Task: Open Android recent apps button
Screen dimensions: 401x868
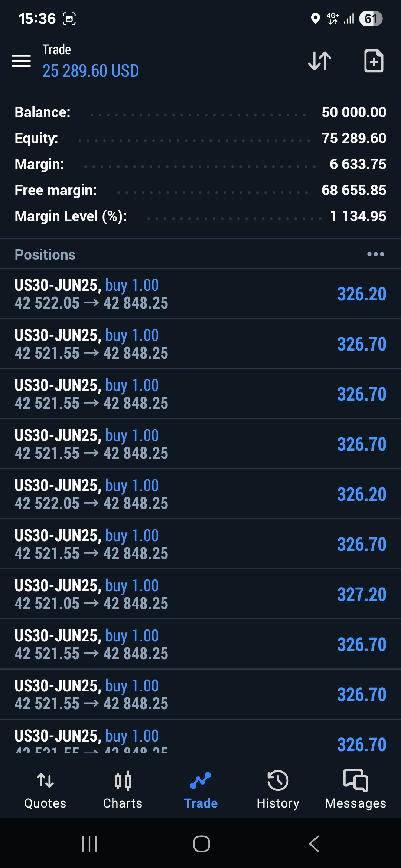Action: click(89, 844)
